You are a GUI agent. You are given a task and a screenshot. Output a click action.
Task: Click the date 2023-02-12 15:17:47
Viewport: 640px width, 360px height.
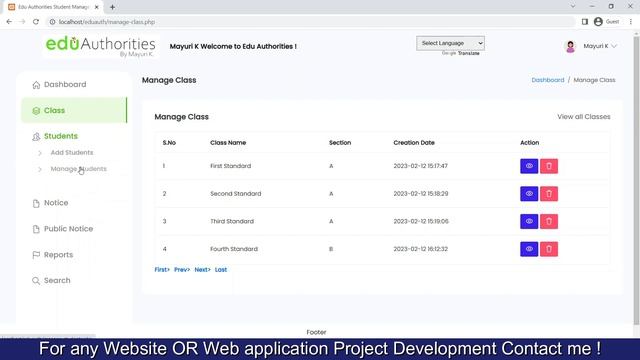pos(420,166)
